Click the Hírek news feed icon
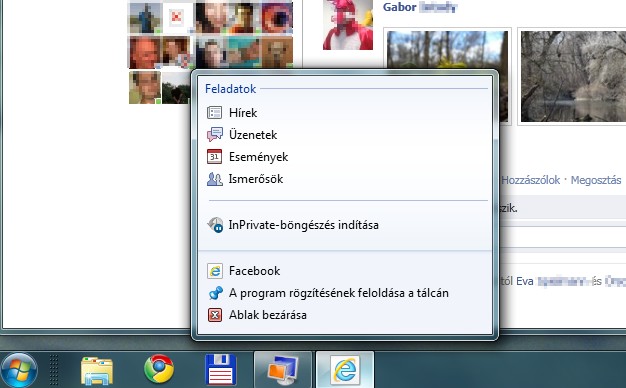This screenshot has width=626, height=388. (214, 113)
